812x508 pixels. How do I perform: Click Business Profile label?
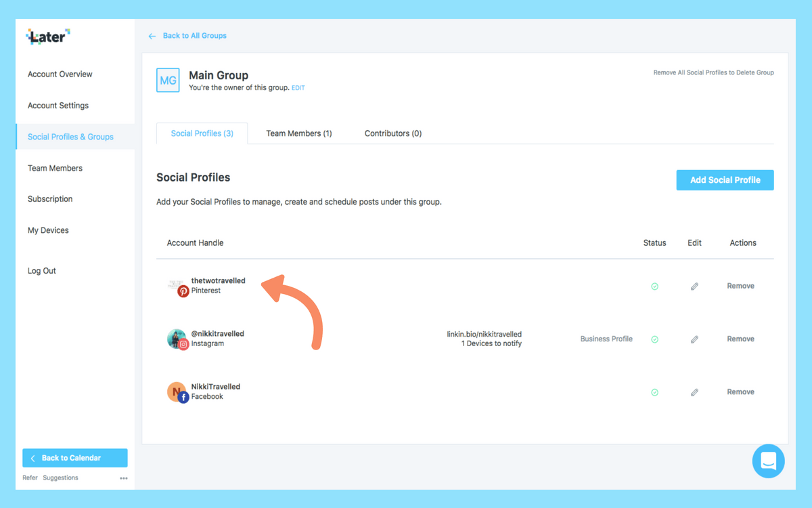pos(606,339)
